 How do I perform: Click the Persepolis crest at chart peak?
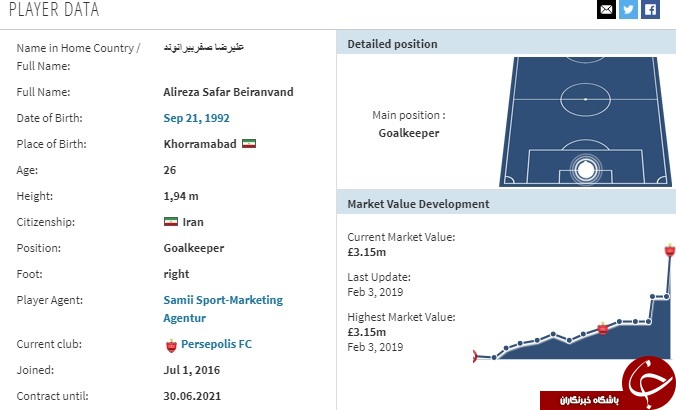click(x=669, y=248)
